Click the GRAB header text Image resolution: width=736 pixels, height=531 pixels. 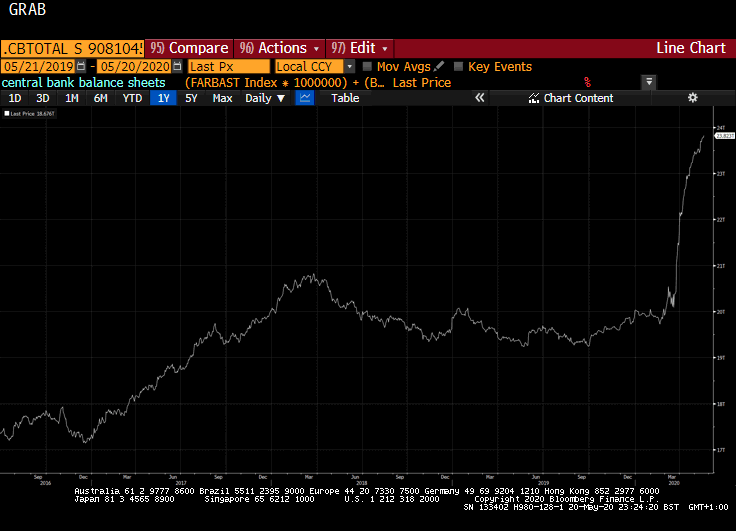pos(27,9)
